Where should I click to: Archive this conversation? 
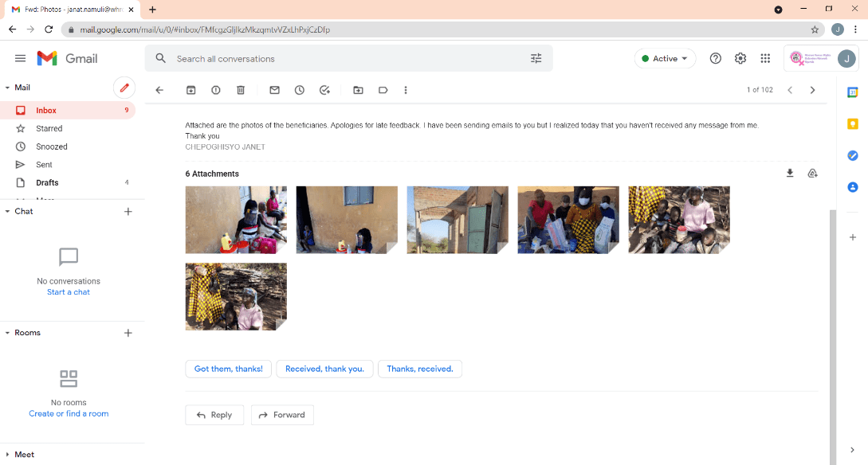[191, 90]
